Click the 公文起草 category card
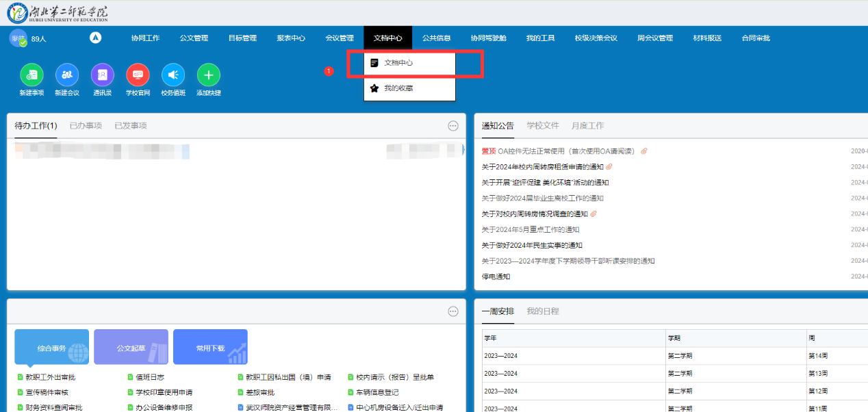The width and height of the screenshot is (868, 412). 131,348
